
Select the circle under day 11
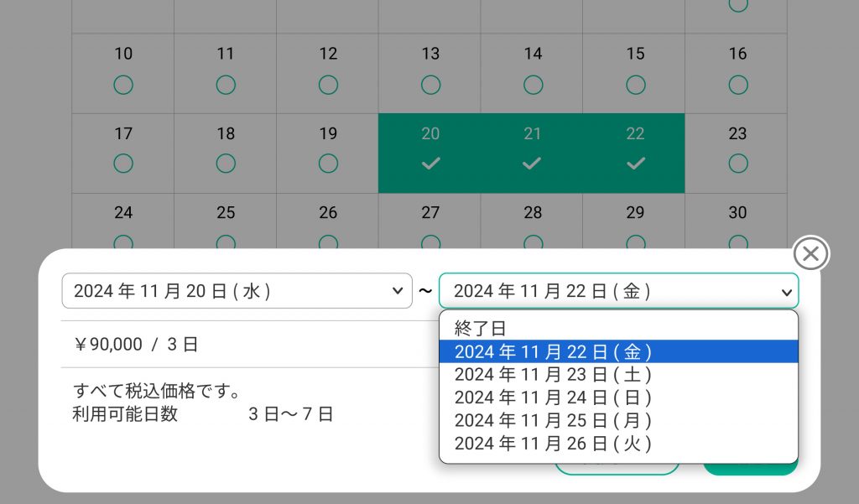226,85
